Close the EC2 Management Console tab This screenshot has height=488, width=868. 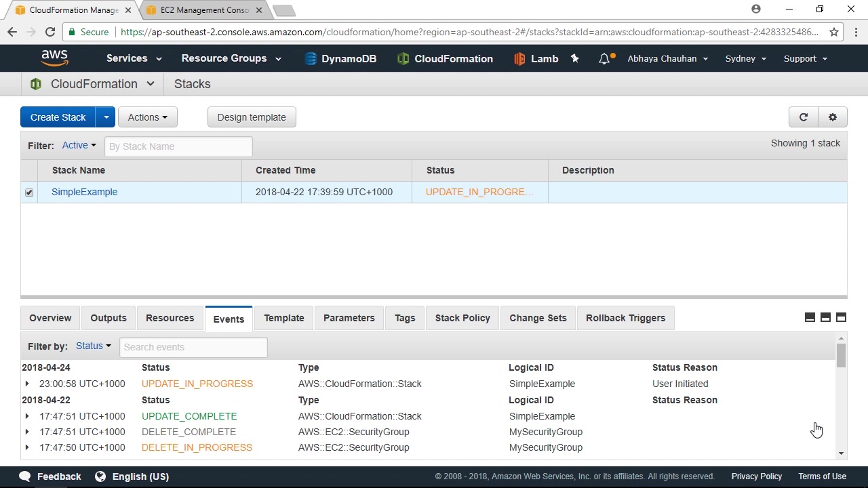tap(259, 10)
